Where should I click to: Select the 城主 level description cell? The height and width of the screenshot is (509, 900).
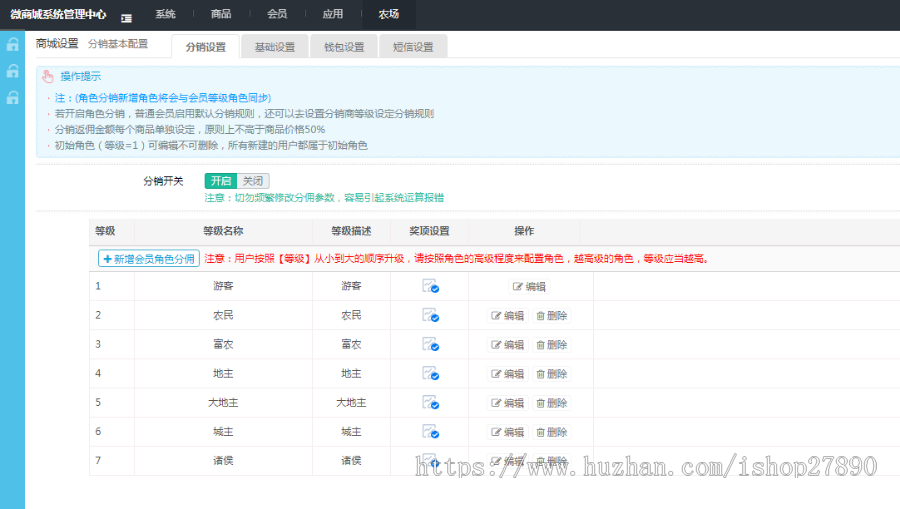coord(351,432)
